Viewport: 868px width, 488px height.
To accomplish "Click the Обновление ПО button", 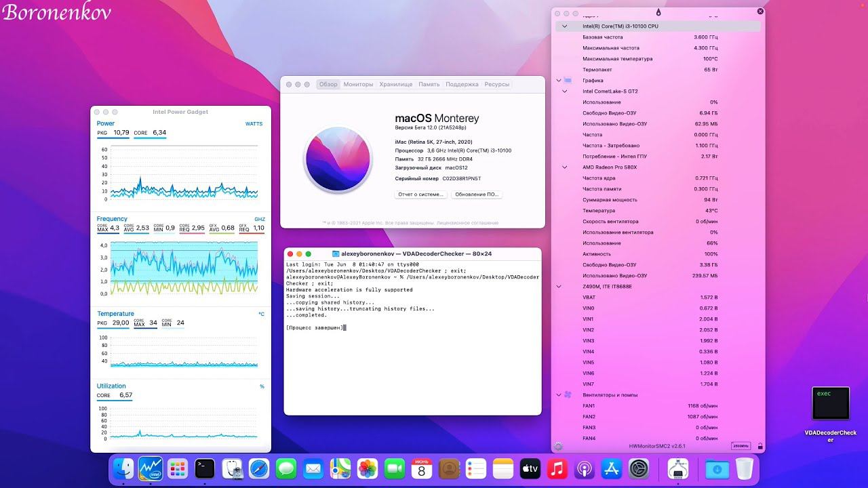I will (x=477, y=195).
